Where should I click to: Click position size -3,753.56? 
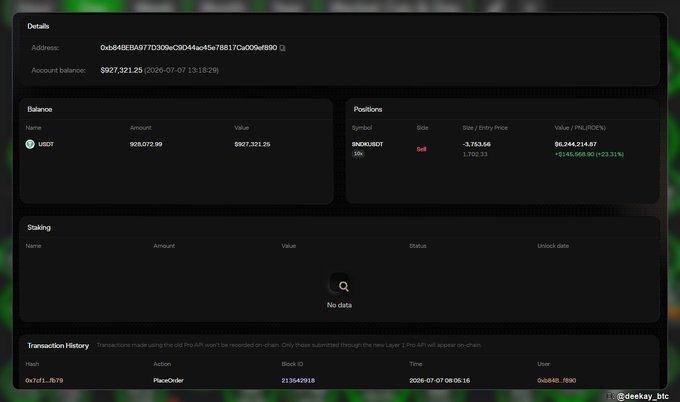click(x=477, y=144)
